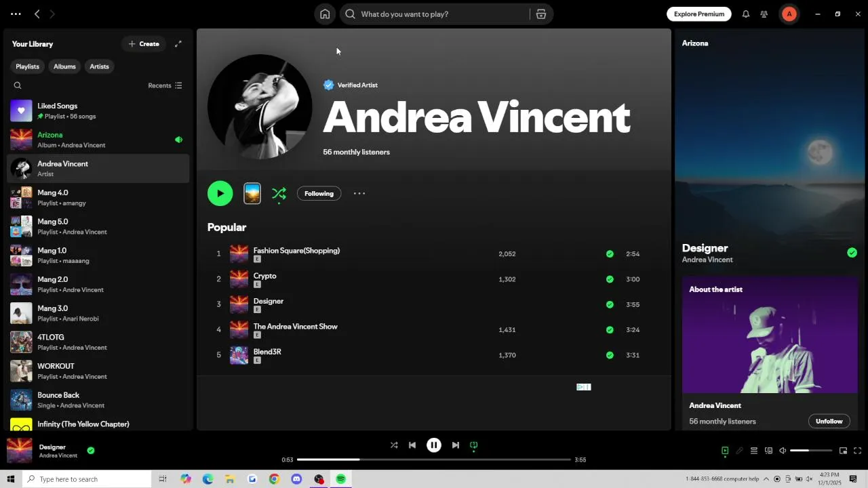The image size is (868, 488).
Task: Toggle saved checkmark for The Andrea Vincent Show
Action: click(610, 330)
